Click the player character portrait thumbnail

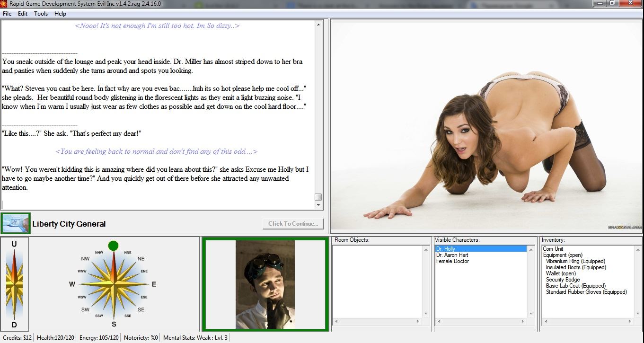pyautogui.click(x=265, y=284)
